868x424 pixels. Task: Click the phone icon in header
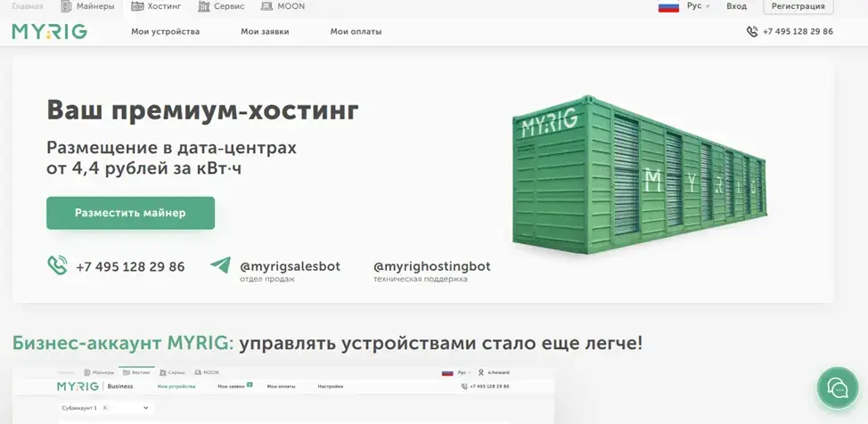pos(752,31)
